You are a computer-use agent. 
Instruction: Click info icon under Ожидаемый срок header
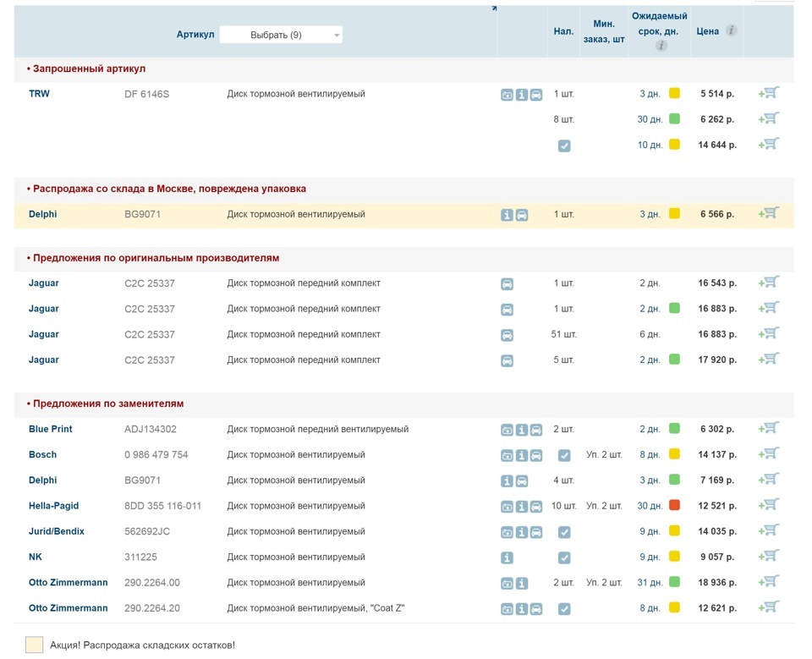pos(661,46)
